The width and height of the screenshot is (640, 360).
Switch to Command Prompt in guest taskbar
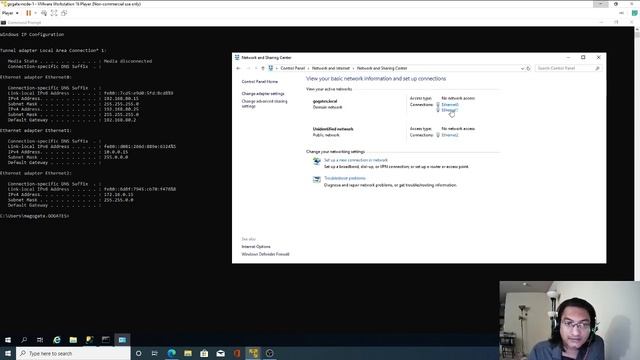point(106,340)
